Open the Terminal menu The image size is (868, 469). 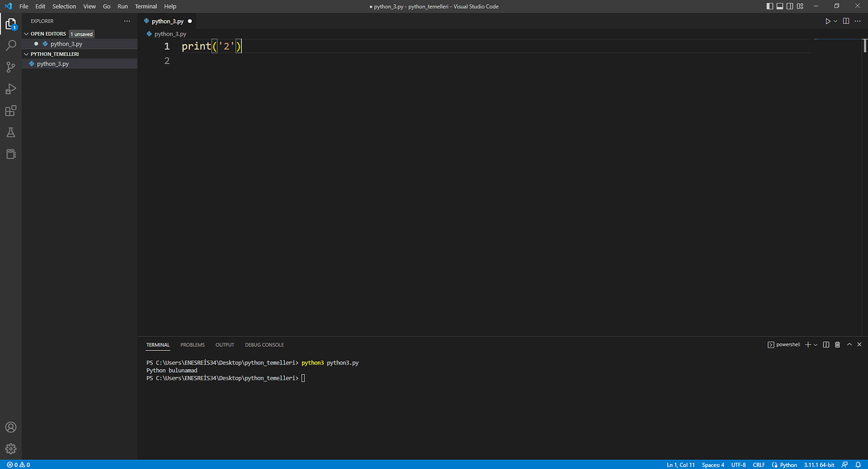145,6
